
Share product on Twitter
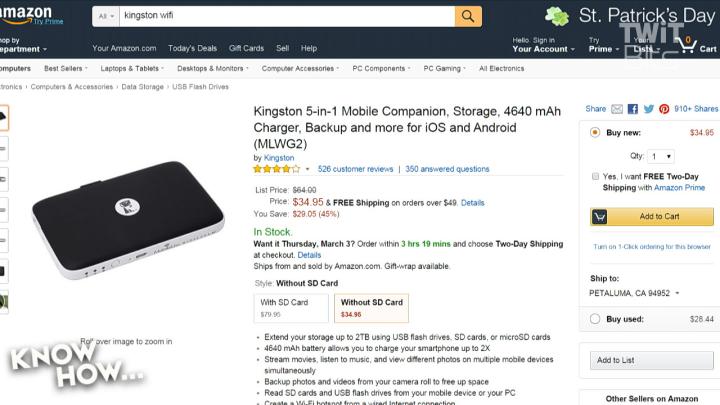[x=649, y=109]
